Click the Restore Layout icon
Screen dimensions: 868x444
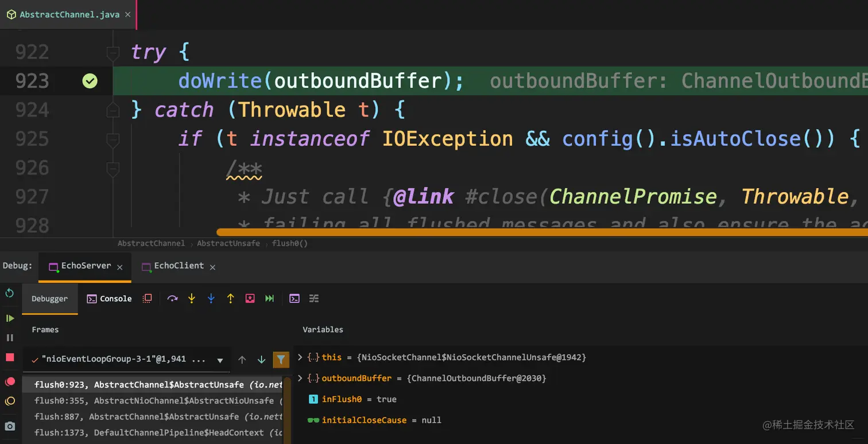pyautogui.click(x=148, y=298)
